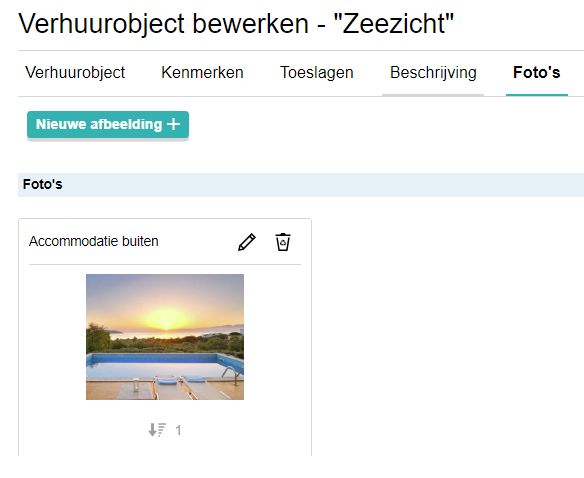
Task: Open the pool sunset photo thumbnail
Action: point(165,337)
